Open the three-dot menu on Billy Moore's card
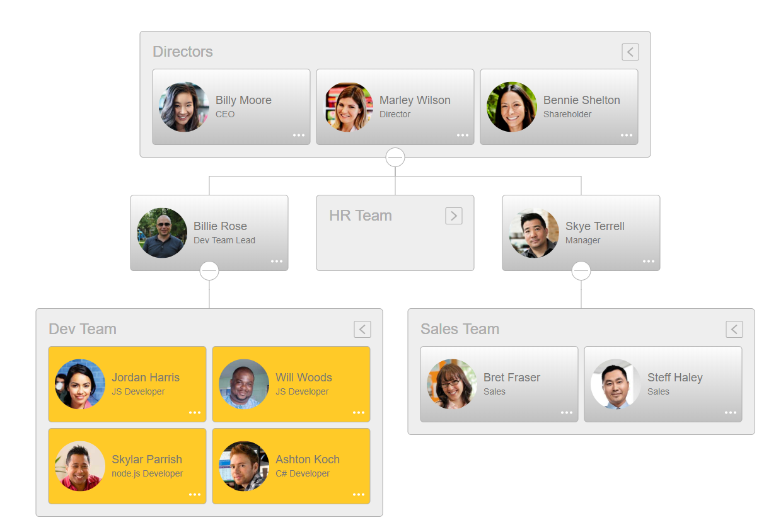Viewport: 776px width, 532px height. pos(299,135)
